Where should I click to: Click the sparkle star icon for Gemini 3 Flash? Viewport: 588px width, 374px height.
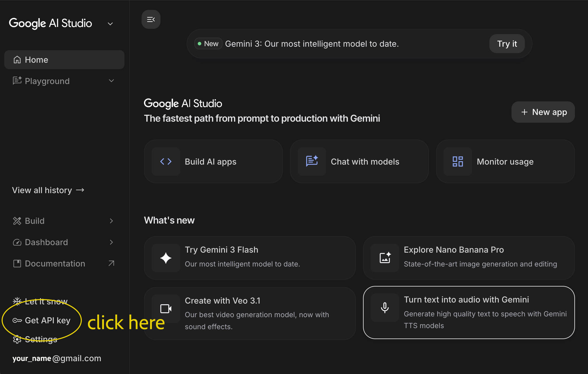[166, 258]
